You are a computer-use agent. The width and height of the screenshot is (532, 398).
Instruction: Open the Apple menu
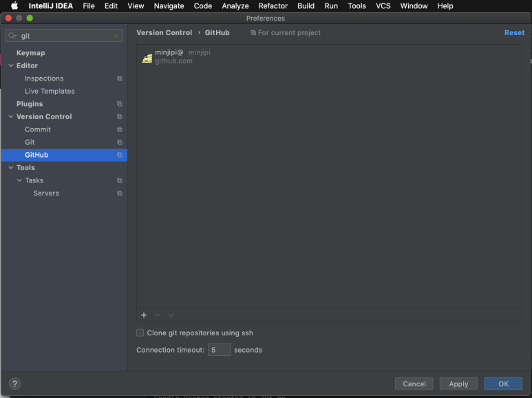14,6
